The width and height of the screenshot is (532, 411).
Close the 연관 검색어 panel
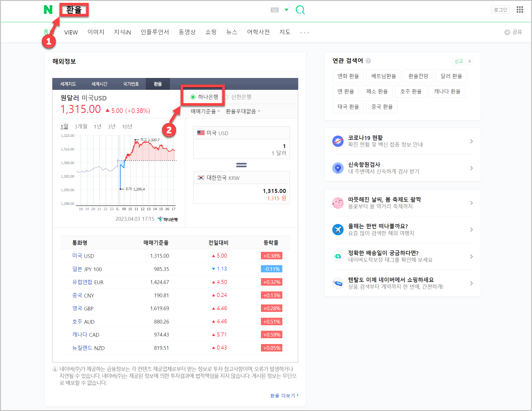click(470, 61)
